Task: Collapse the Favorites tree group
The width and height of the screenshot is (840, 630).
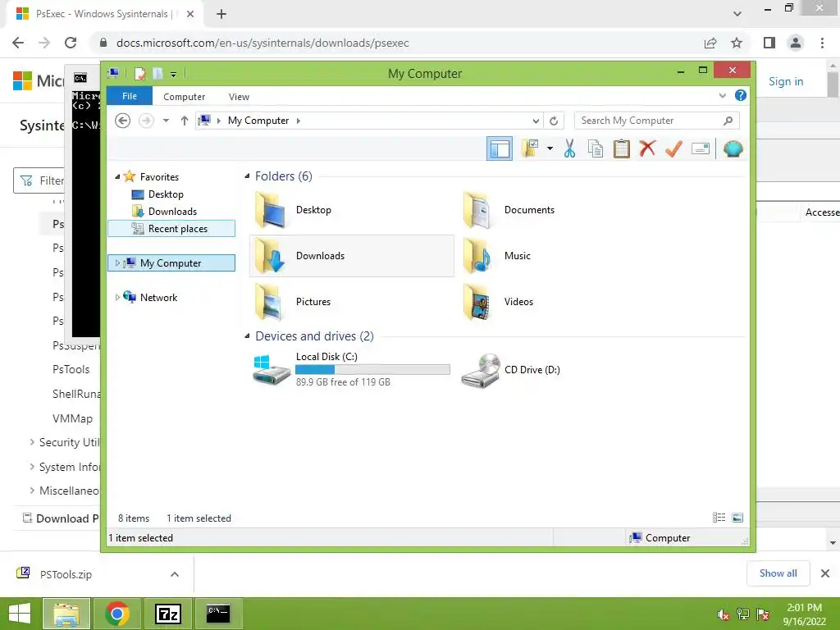Action: tap(117, 177)
